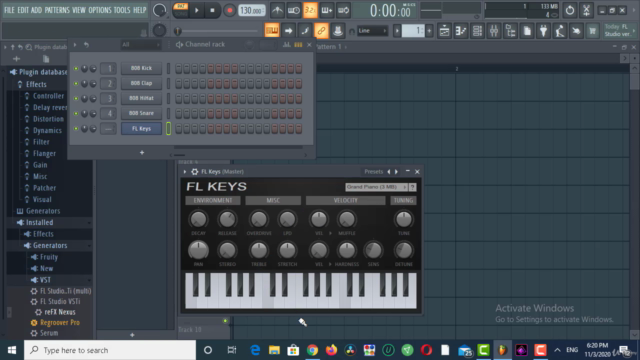The width and height of the screenshot is (640, 360).
Task: Toggle the channel select indicator for 808 Kick
Action: [168, 69]
